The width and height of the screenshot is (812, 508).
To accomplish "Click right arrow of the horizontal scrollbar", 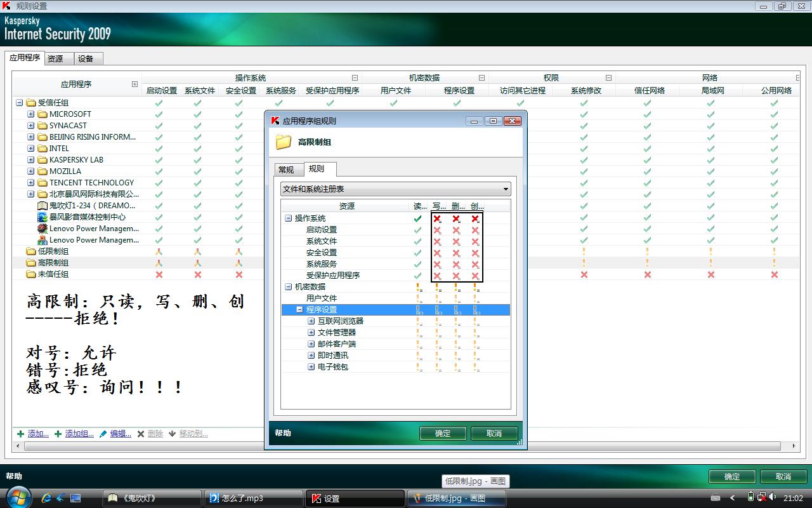I will 796,446.
